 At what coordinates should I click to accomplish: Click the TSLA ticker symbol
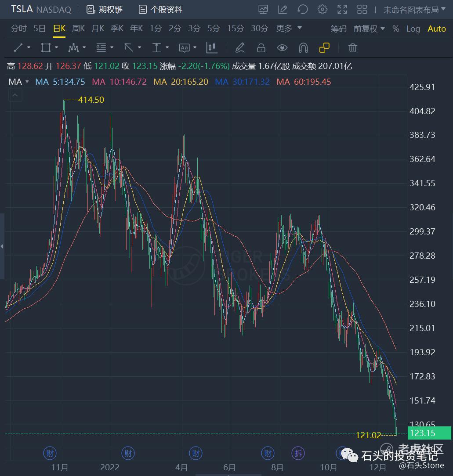point(22,9)
